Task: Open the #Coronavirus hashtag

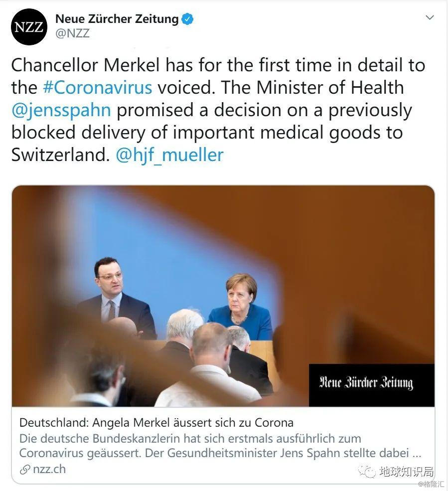Action: pyautogui.click(x=97, y=88)
